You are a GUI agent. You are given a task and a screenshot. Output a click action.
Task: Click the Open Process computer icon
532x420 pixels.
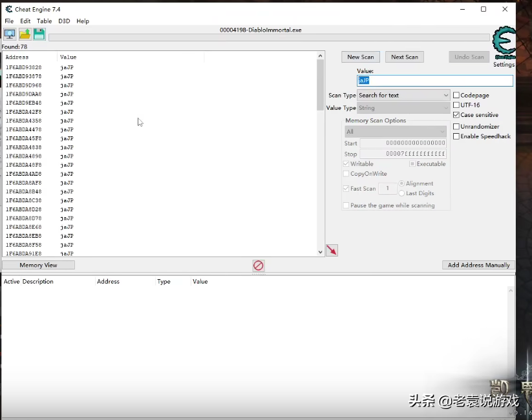tap(10, 34)
